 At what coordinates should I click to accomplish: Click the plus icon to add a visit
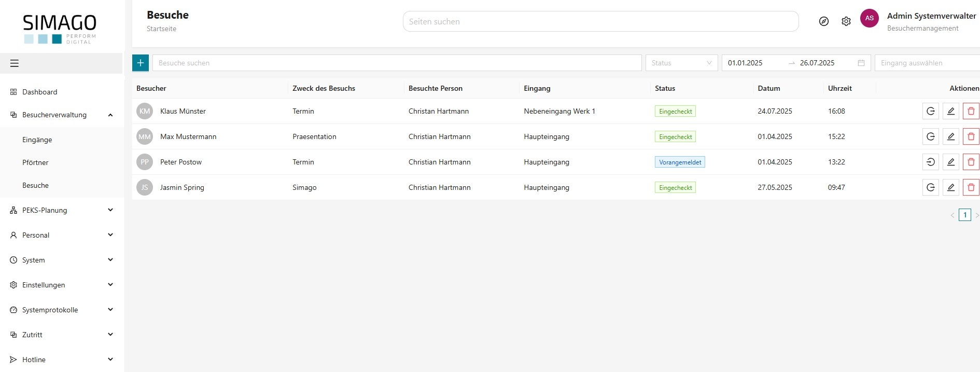(141, 63)
